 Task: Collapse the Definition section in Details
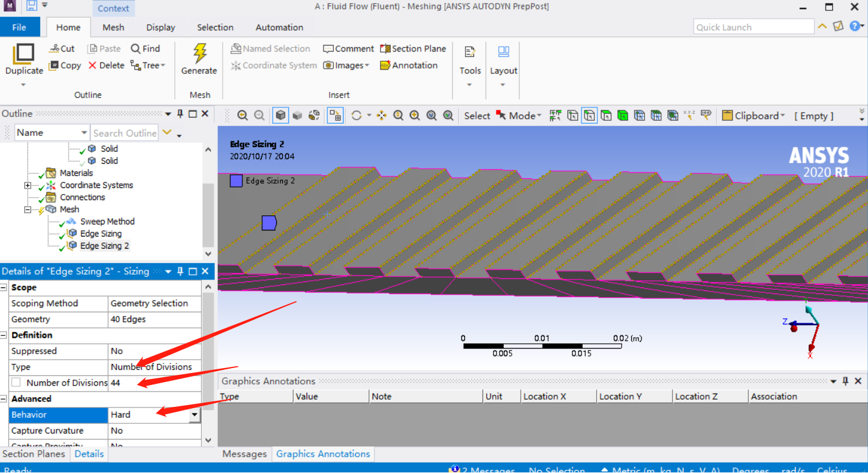pos(4,335)
